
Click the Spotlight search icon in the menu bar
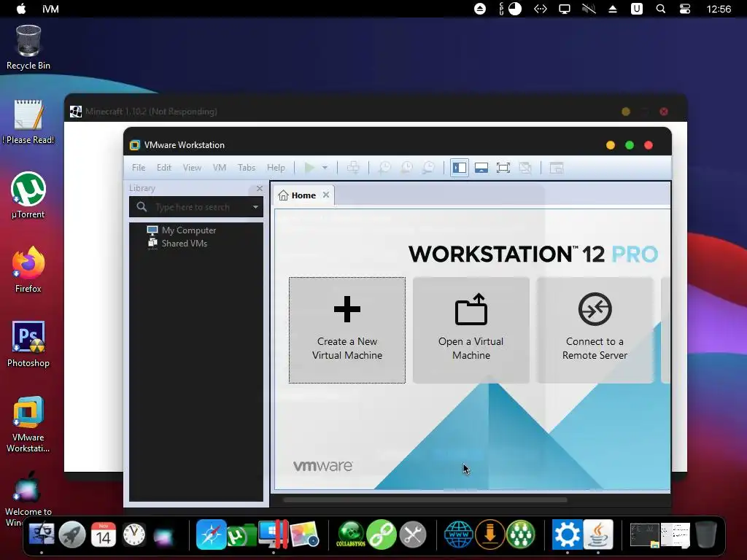pos(660,9)
